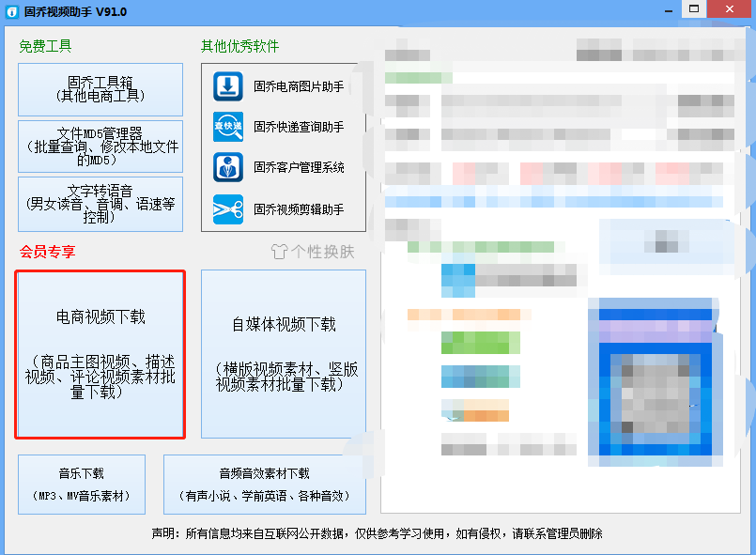
Task: Click the 固乔客户管理系统 person icon
Action: click(227, 167)
